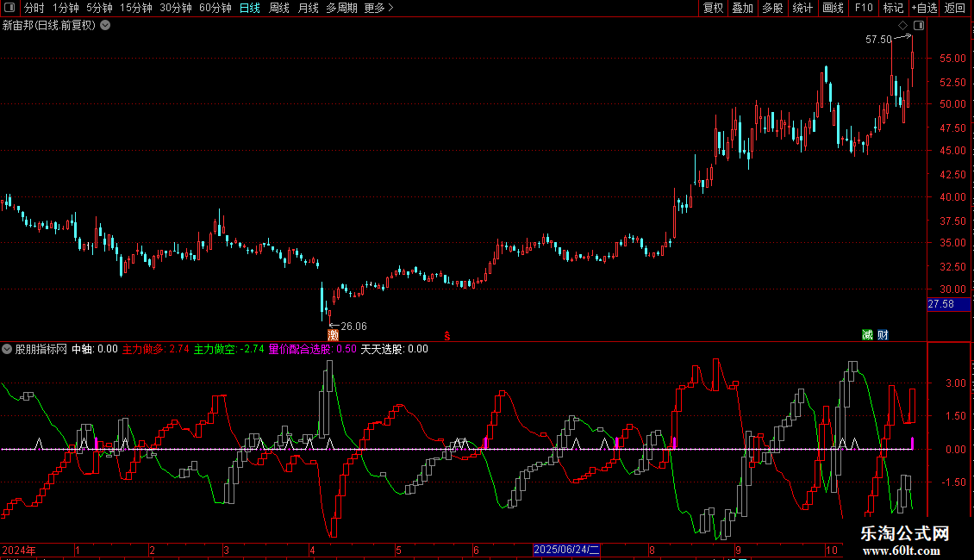Click the 27.58 price tag on axis
Viewport: 974px width, 560px height.
948,304
